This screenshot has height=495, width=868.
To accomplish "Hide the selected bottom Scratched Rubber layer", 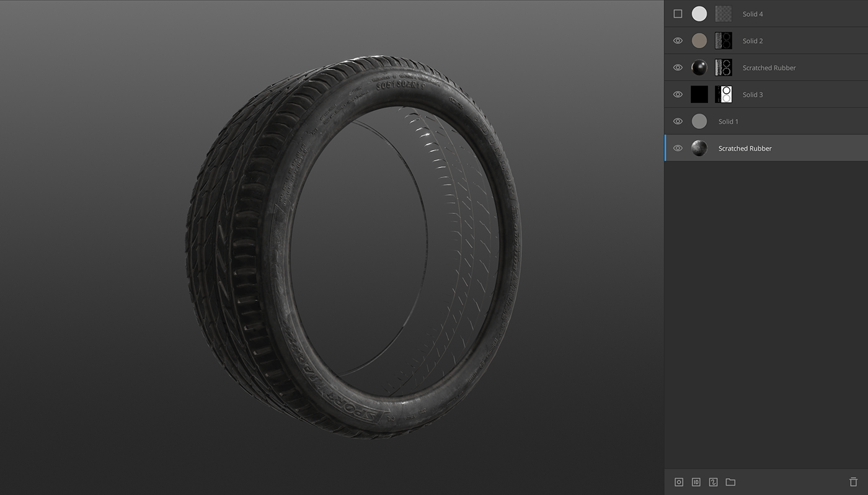I will point(678,148).
